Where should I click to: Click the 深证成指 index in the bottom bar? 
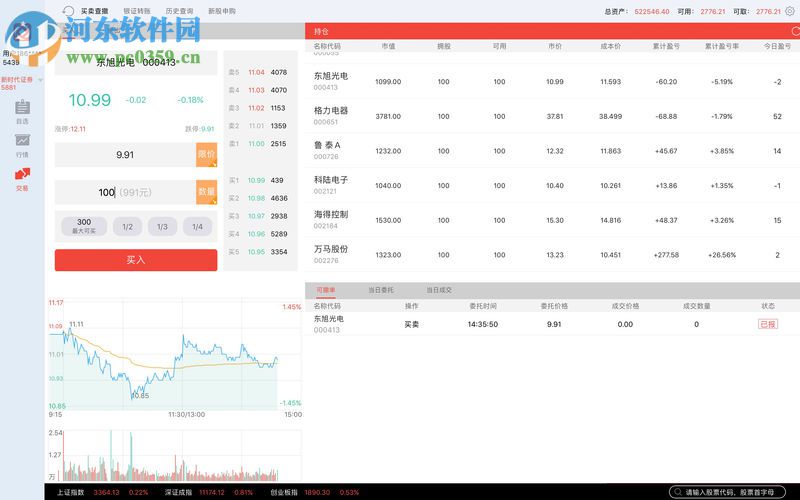click(209, 492)
